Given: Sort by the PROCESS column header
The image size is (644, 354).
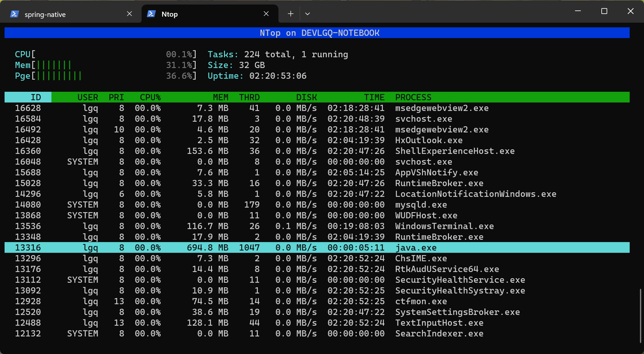Looking at the screenshot, I should click(413, 97).
